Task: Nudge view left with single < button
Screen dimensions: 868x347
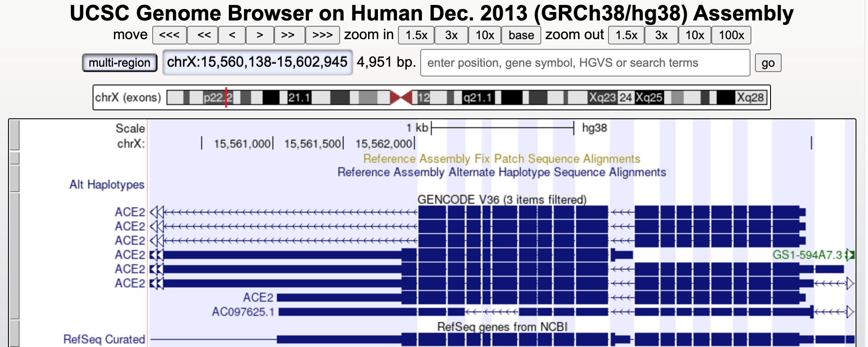Action: [x=232, y=35]
